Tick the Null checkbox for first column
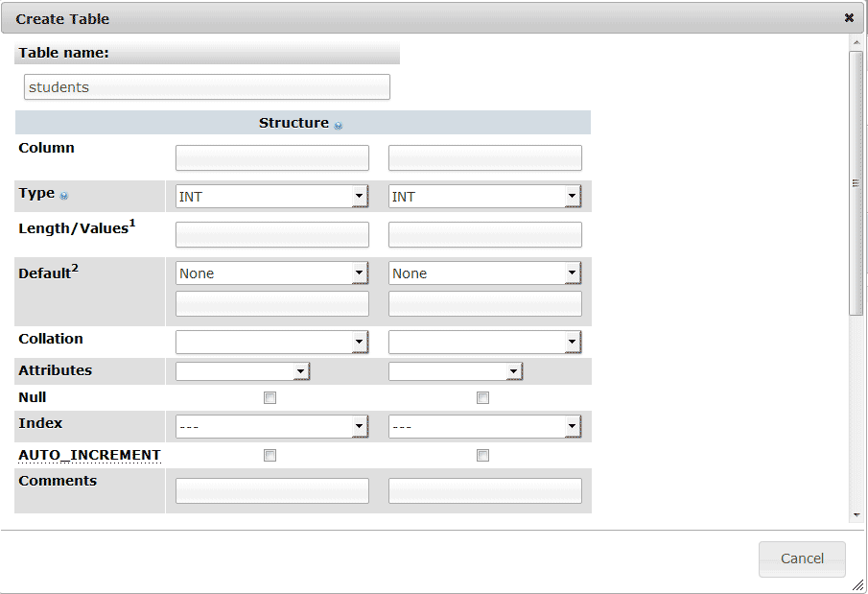This screenshot has height=594, width=868. coord(270,397)
